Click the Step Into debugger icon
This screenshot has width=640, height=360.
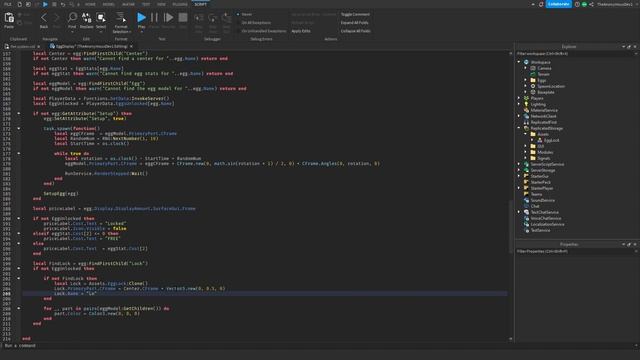[x=199, y=18]
